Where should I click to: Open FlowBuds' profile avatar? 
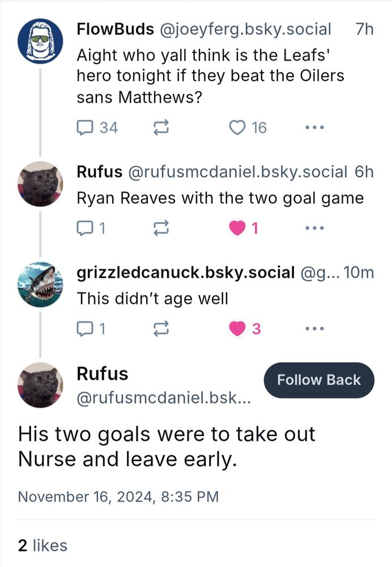(x=40, y=41)
